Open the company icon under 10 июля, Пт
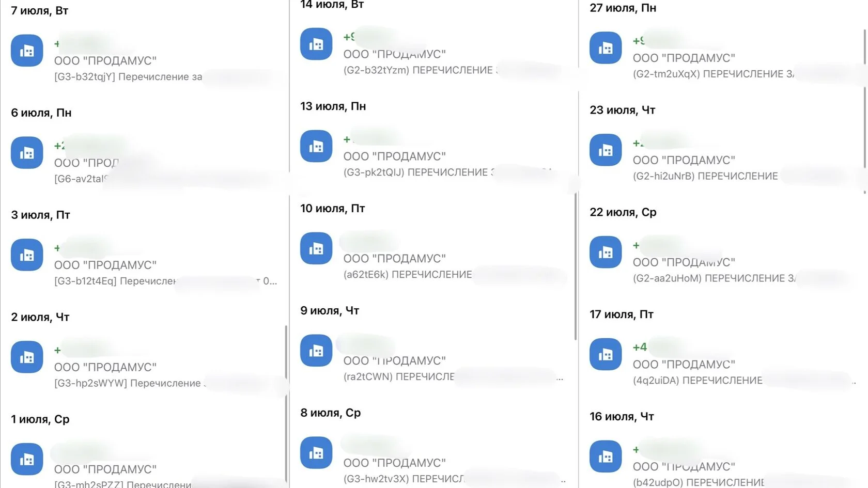 [316, 248]
